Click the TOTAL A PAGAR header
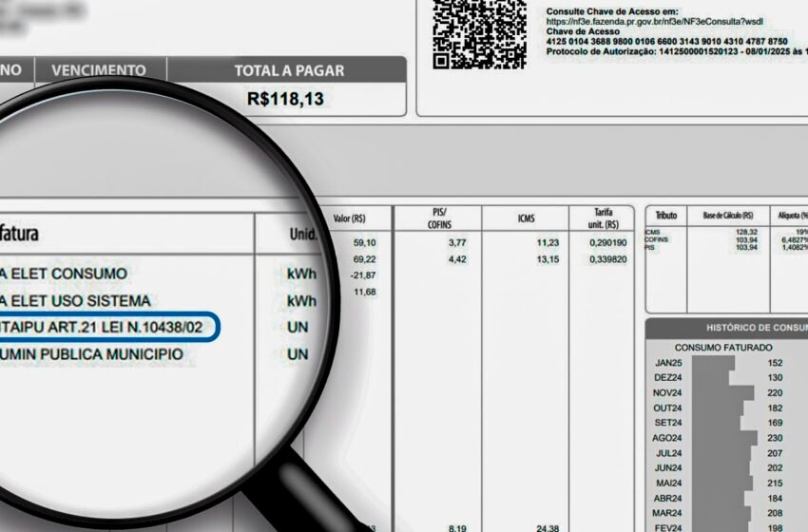 click(x=289, y=70)
